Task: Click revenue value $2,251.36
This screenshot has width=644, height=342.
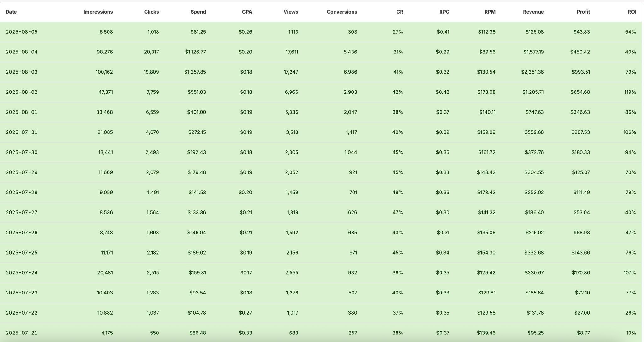Action: (x=532, y=72)
